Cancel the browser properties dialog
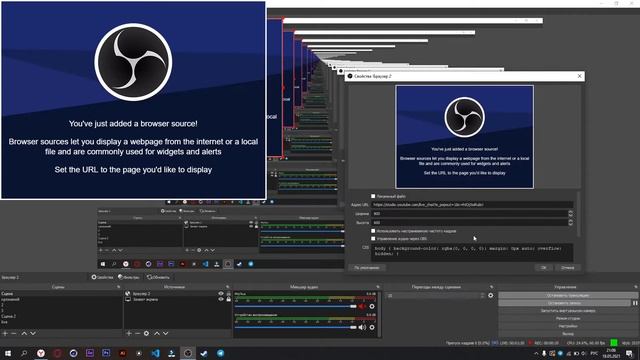 567,268
